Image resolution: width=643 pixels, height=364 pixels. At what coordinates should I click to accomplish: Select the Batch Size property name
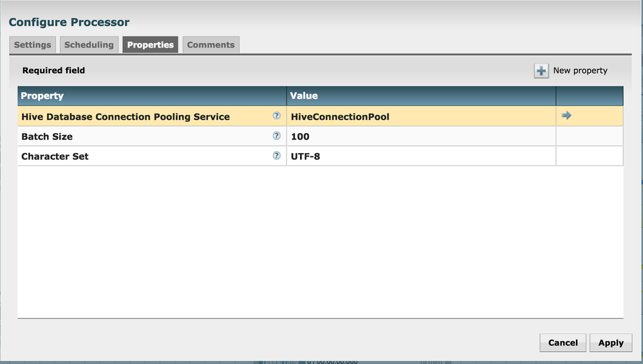pyautogui.click(x=47, y=136)
